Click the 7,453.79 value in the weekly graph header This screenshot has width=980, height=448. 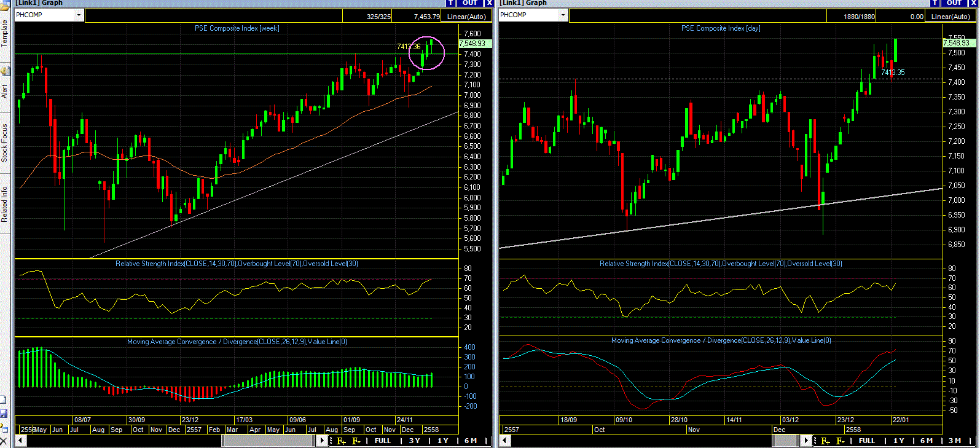tap(427, 17)
